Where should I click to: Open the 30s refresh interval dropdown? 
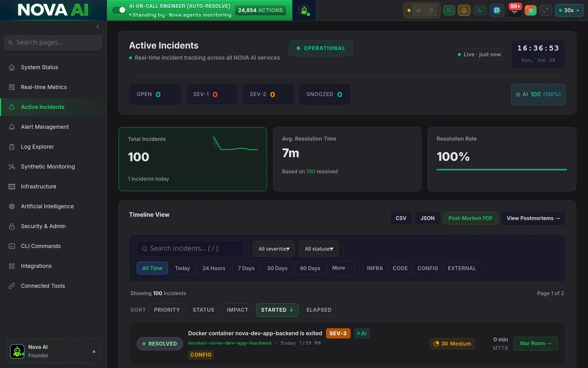569,11
